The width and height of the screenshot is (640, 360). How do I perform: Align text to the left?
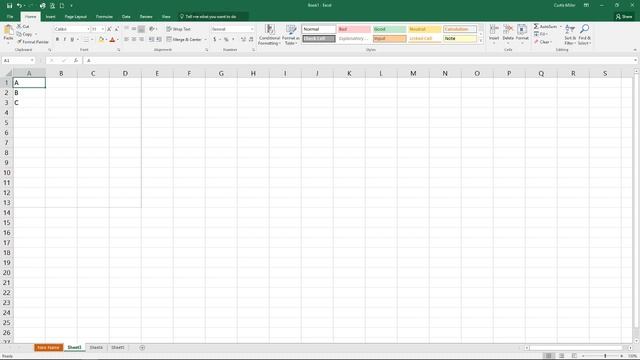point(127,40)
